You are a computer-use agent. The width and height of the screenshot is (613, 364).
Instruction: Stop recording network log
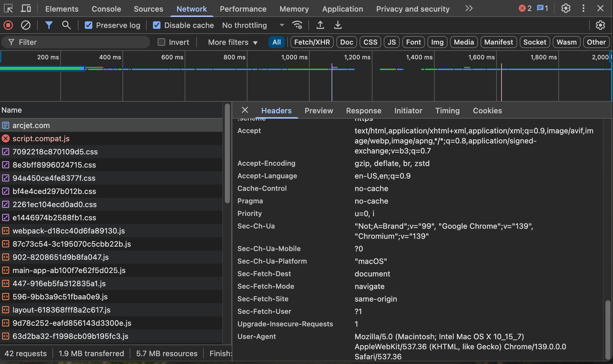8,25
